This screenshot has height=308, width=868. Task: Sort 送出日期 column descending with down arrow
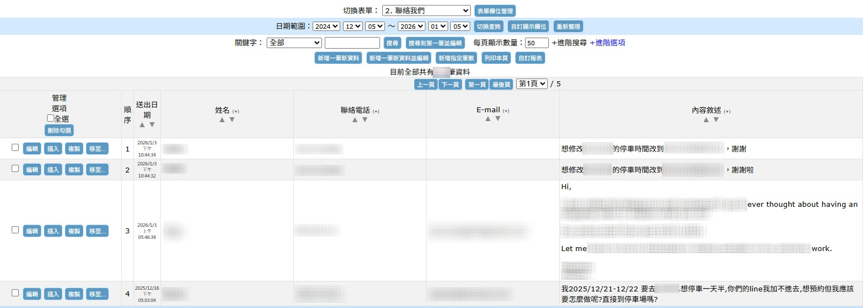[152, 125]
